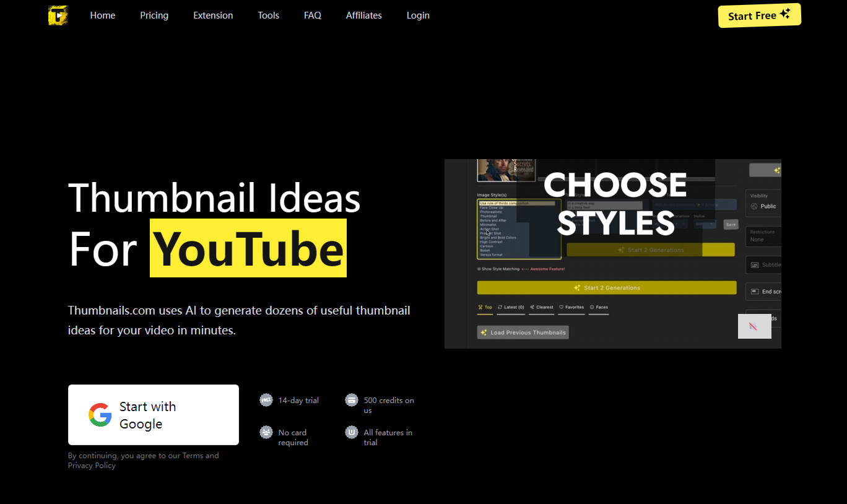Click the Thumbnails.com logo
Screen dimensions: 847x504
click(58, 15)
